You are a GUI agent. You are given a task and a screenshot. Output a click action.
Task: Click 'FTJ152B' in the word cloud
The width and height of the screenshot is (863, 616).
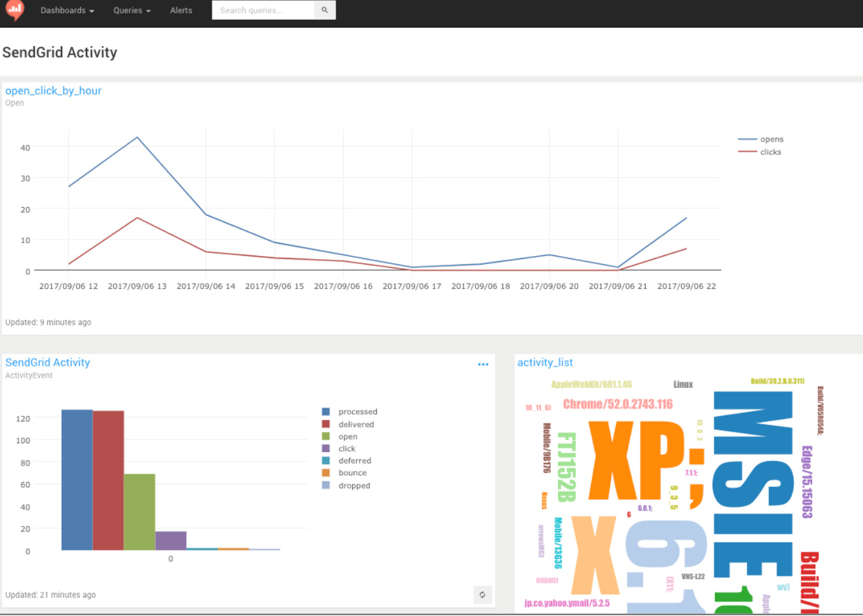click(x=566, y=467)
